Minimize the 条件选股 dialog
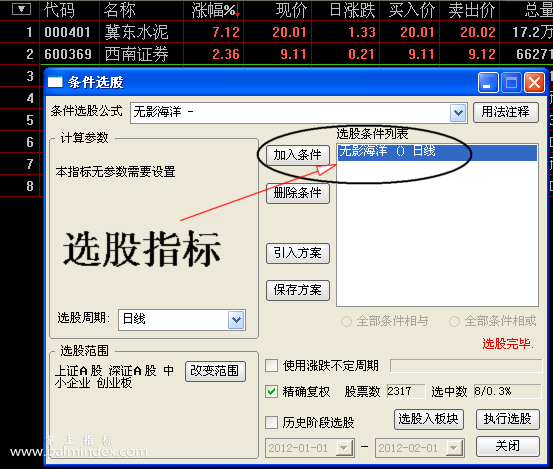 coord(488,83)
